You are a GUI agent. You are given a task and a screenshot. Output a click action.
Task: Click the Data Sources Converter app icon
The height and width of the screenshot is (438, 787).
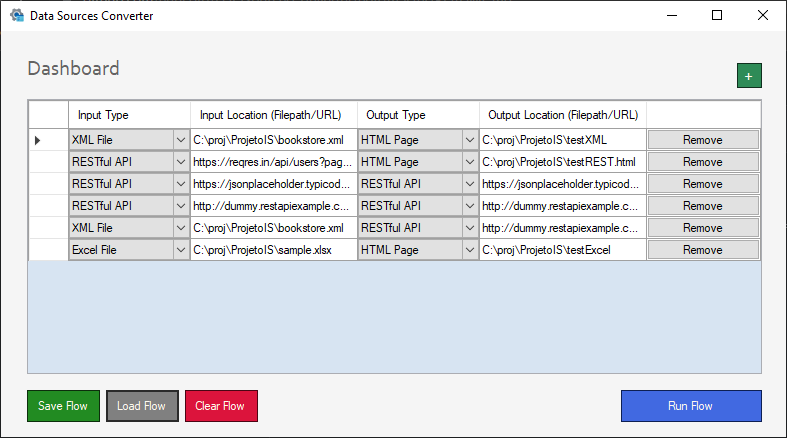(x=17, y=16)
